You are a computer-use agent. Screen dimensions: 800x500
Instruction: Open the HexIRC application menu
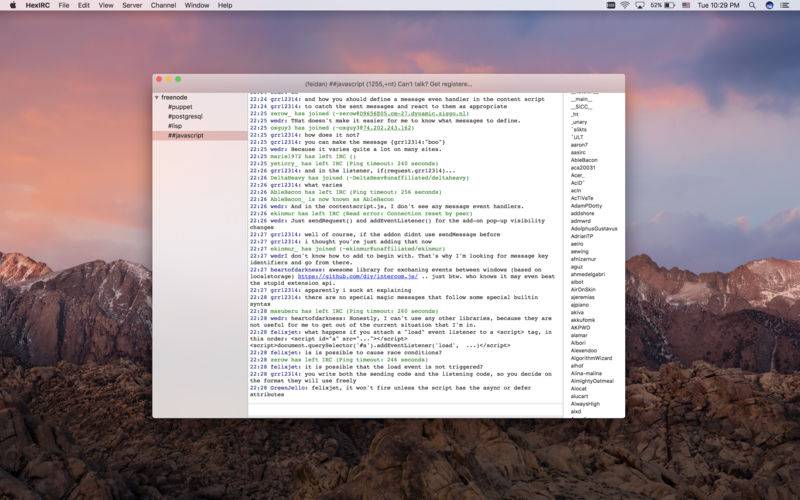click(x=38, y=5)
